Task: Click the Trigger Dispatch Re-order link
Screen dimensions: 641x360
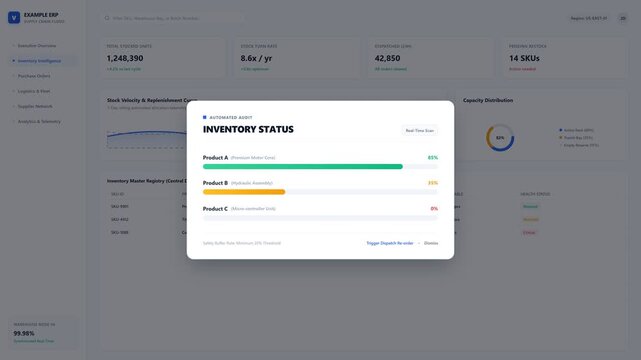Action: [x=390, y=243]
